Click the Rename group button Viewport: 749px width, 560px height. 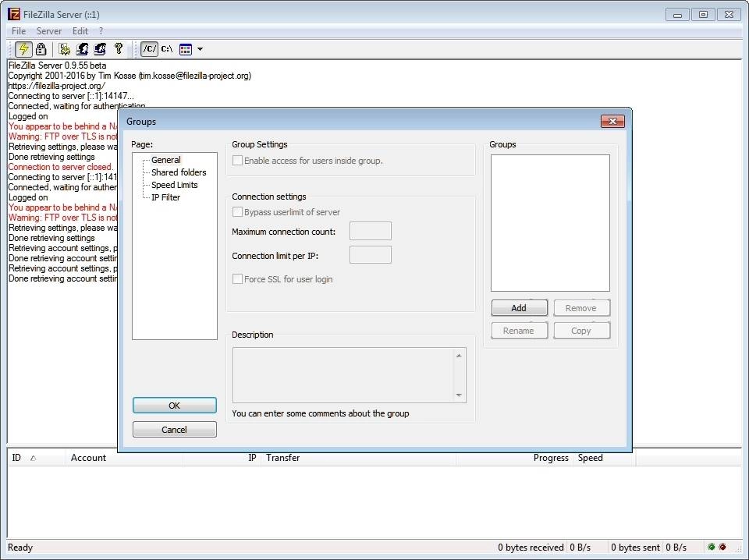(x=520, y=331)
